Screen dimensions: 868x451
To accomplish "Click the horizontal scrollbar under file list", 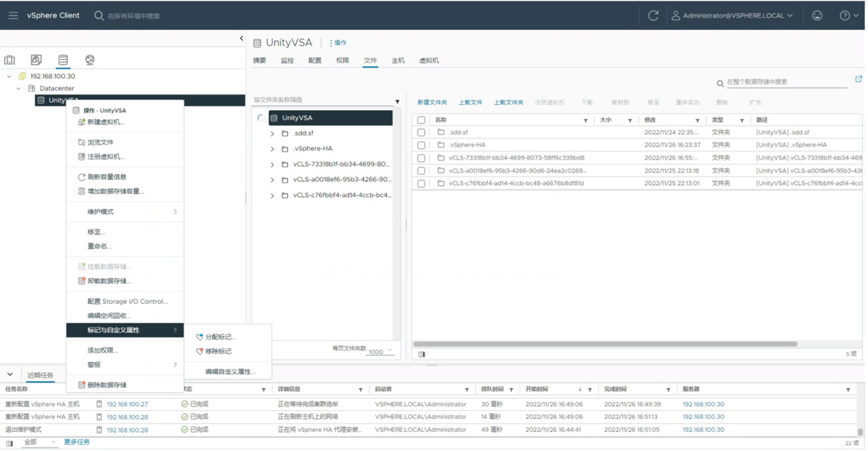I will click(x=605, y=344).
